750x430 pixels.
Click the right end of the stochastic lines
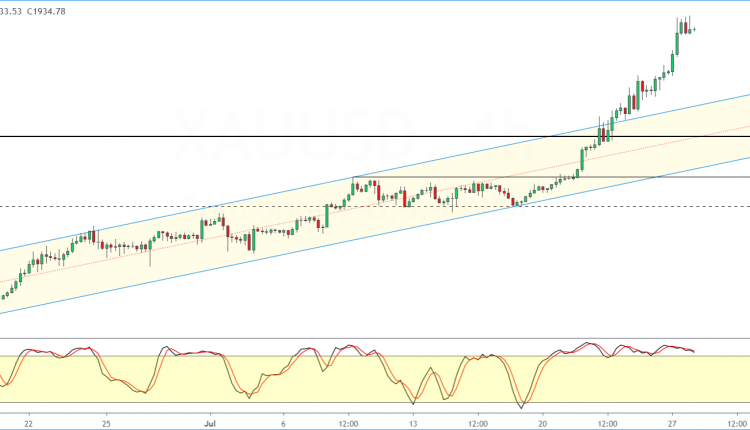(693, 351)
